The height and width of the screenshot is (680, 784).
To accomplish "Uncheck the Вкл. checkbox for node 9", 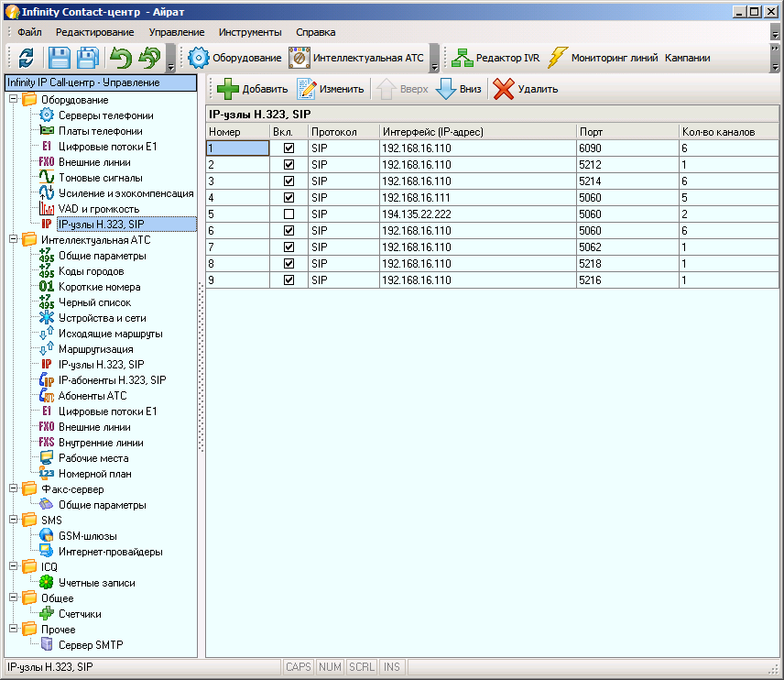I will pos(289,280).
